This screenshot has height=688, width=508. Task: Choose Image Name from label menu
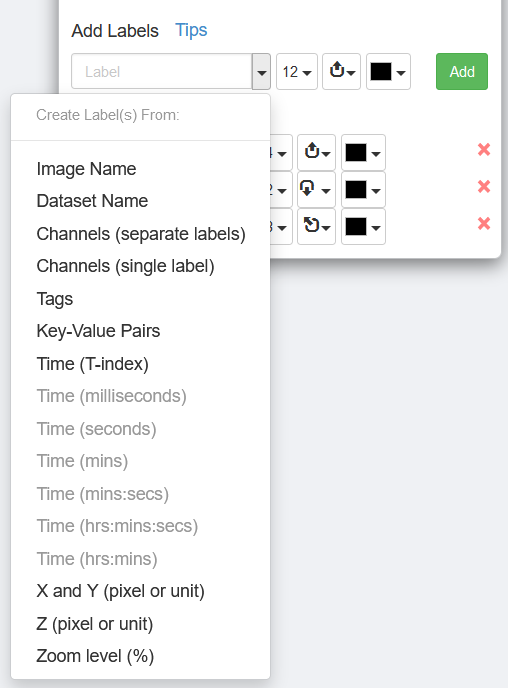(86, 169)
